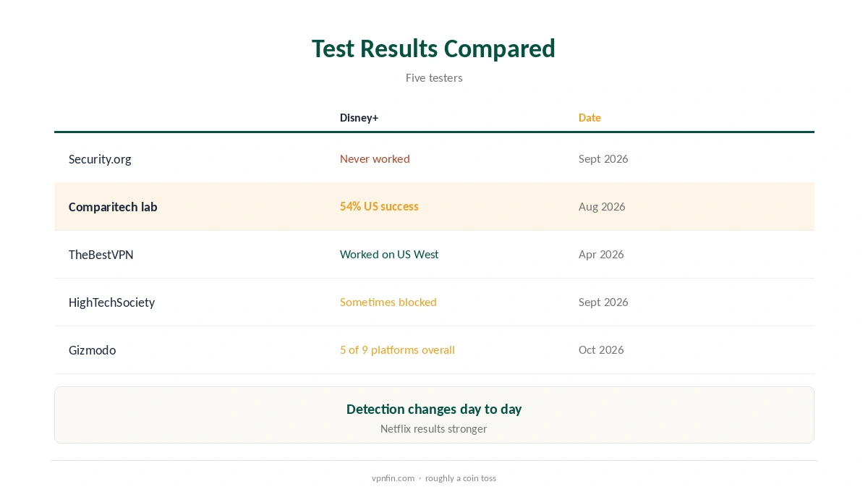Click the HighTechSociety 'Sept 2026' date cell

tap(603, 302)
